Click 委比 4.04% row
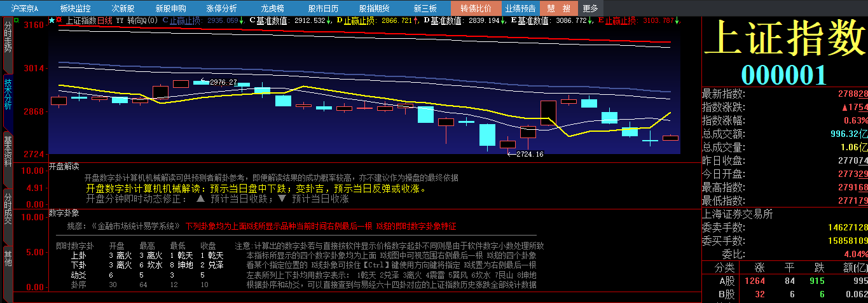 tap(785, 254)
